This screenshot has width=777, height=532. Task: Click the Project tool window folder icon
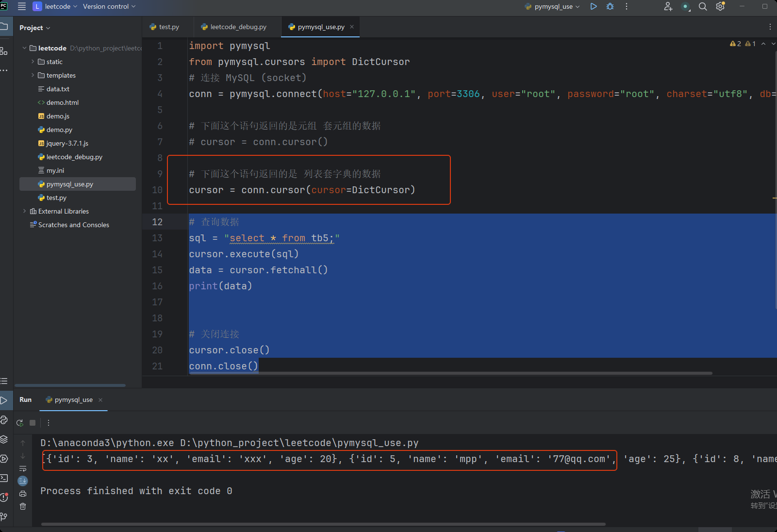point(4,27)
